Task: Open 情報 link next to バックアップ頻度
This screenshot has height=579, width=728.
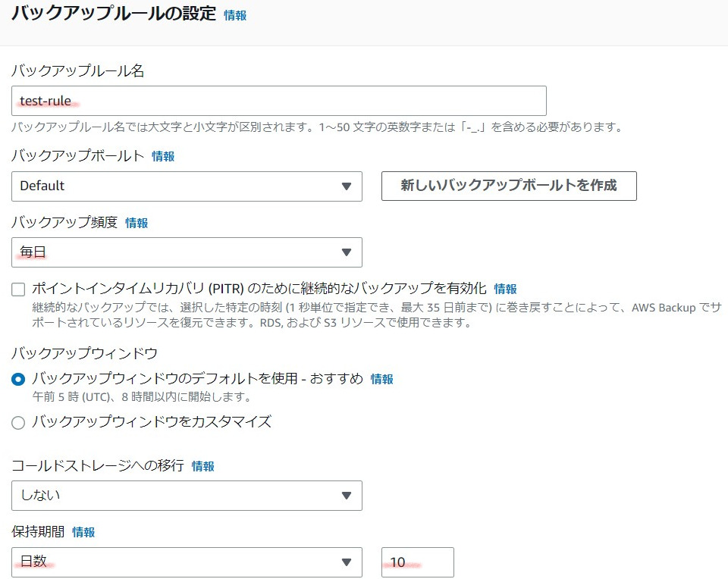Action: pos(136,223)
